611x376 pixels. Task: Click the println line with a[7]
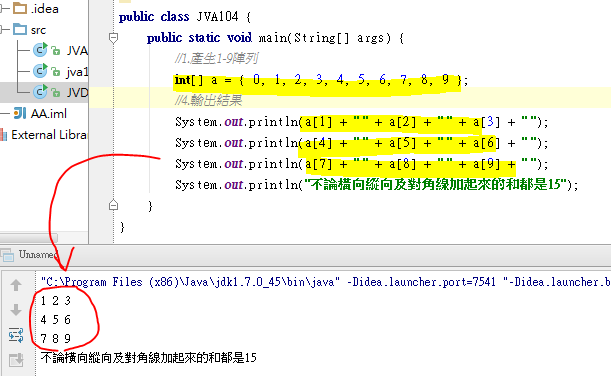(362, 164)
